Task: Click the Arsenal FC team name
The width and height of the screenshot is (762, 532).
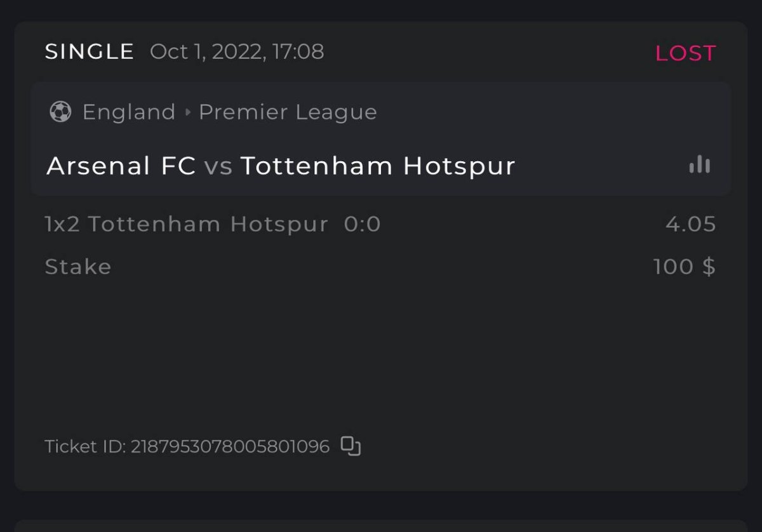Action: pos(121,166)
